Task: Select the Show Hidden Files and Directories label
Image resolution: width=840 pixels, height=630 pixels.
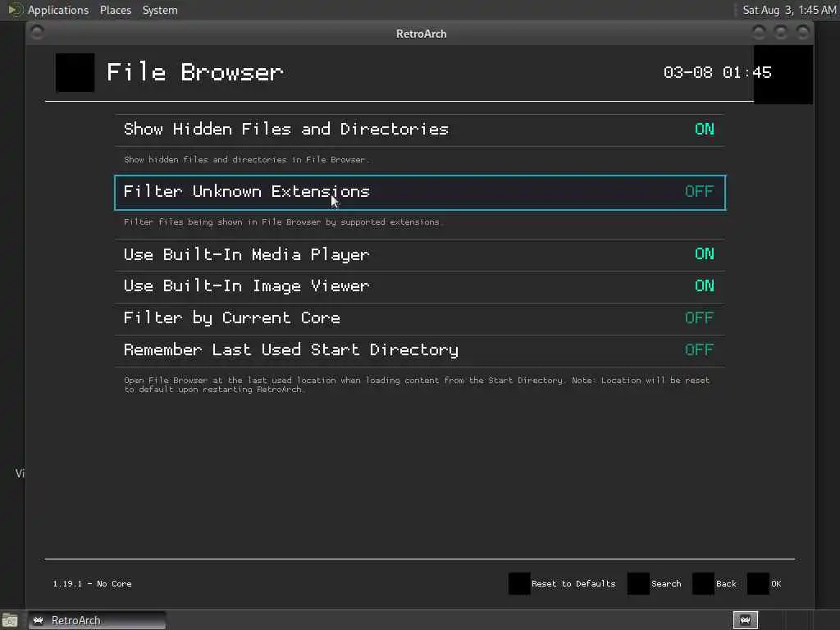Action: (286, 129)
